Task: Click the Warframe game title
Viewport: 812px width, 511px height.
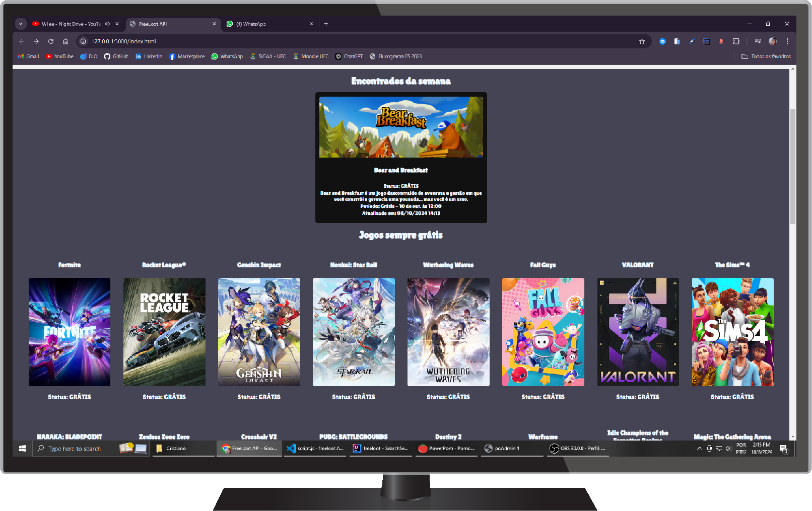Action: [x=543, y=436]
